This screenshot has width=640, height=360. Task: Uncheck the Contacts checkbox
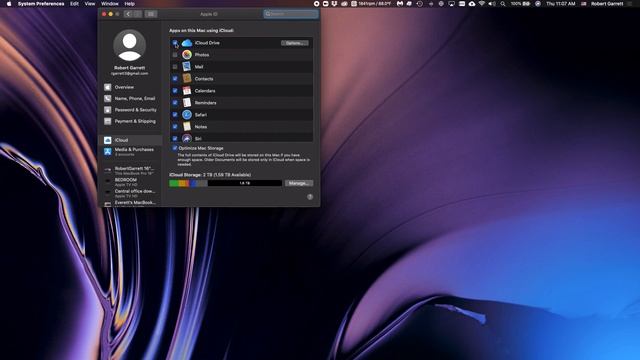coord(175,78)
